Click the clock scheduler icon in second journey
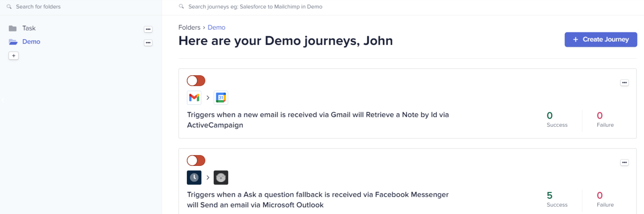 pyautogui.click(x=194, y=178)
